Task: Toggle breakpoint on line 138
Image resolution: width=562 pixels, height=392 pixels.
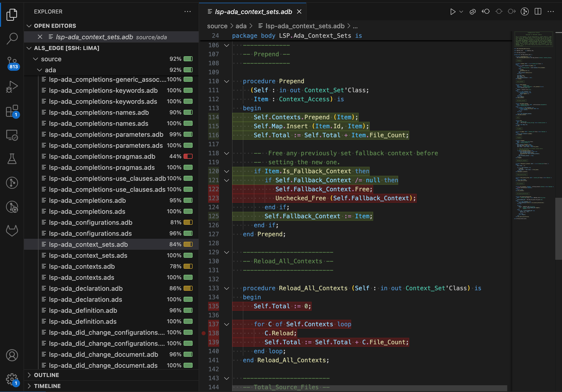Action: [204, 333]
